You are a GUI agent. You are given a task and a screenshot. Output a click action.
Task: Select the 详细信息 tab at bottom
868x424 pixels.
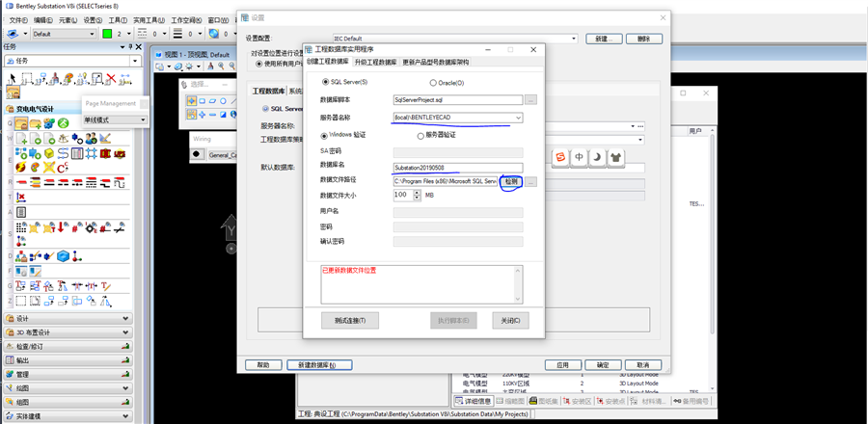point(473,401)
